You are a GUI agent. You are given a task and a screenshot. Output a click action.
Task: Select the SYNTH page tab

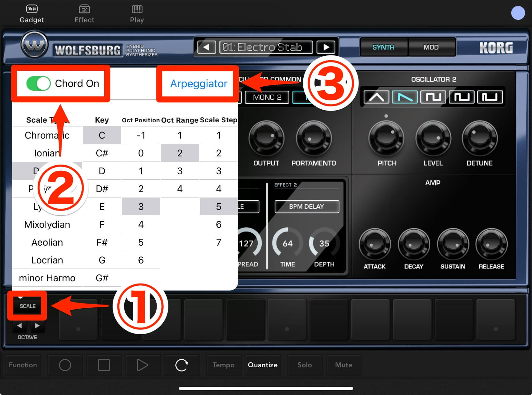coord(384,47)
